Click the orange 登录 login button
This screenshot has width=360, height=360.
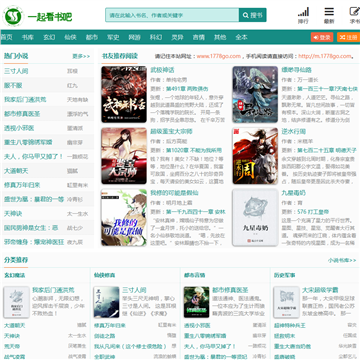point(322,37)
